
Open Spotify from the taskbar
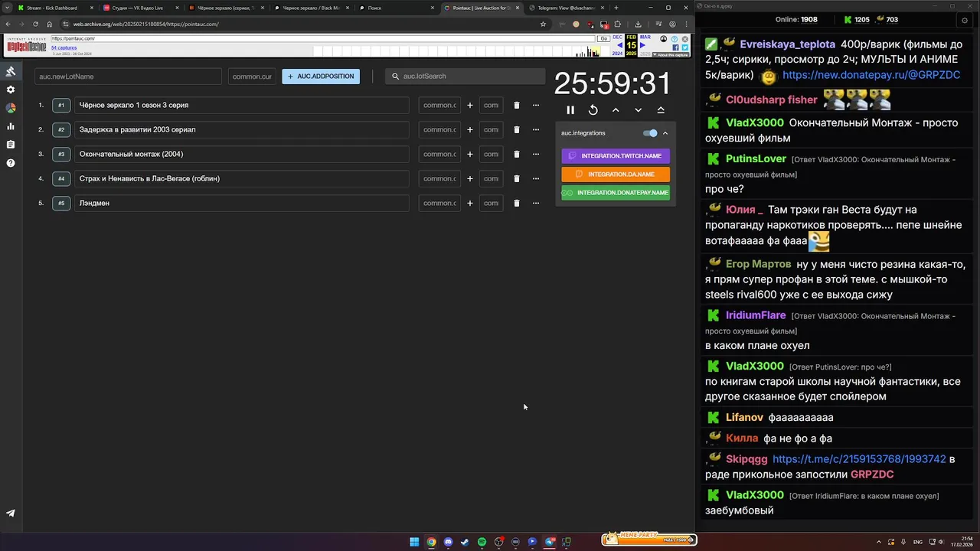[482, 542]
